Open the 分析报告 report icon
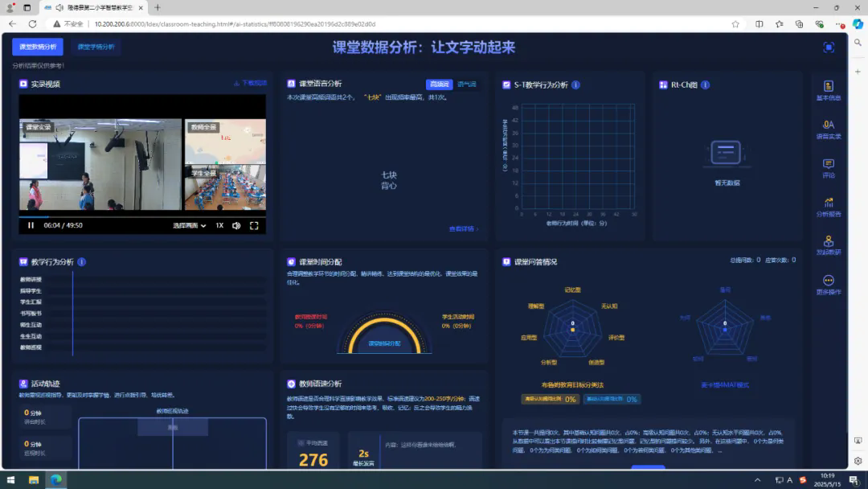868x489 pixels. point(828,207)
